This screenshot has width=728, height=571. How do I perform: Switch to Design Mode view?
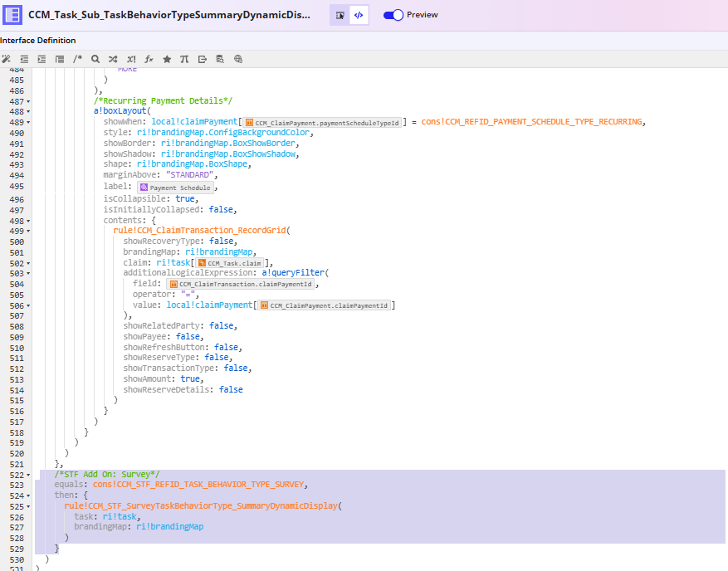(340, 15)
